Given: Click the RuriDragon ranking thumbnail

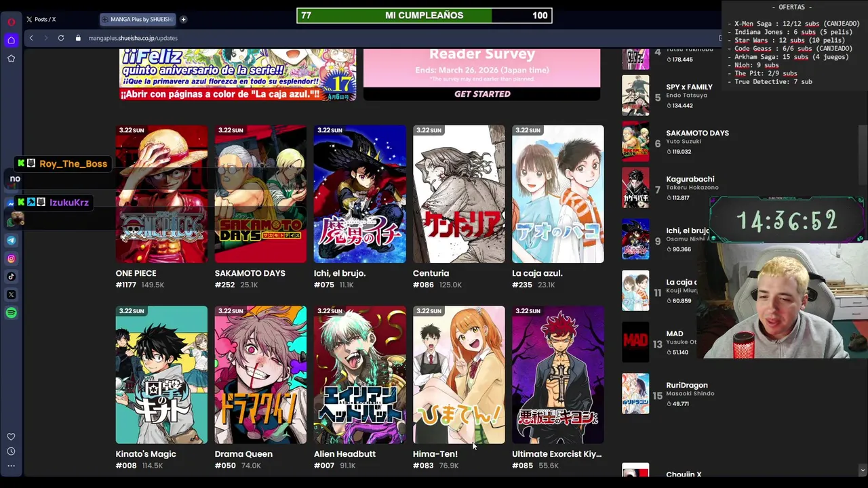Looking at the screenshot, I should (635, 394).
